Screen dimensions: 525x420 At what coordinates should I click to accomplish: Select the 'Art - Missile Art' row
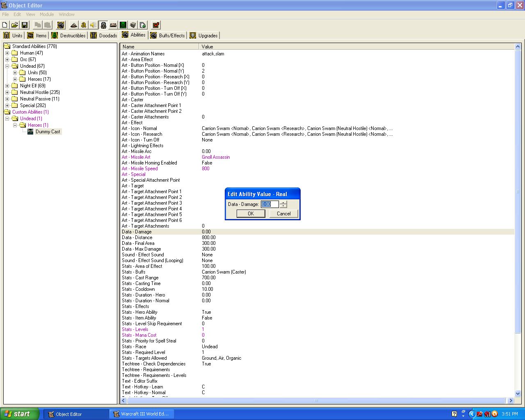tap(317, 157)
